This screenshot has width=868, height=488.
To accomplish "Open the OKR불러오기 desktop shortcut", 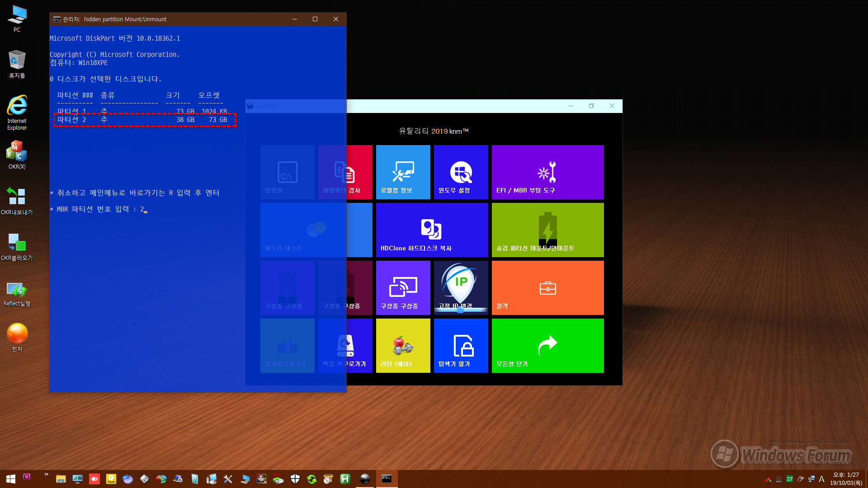I will [17, 247].
